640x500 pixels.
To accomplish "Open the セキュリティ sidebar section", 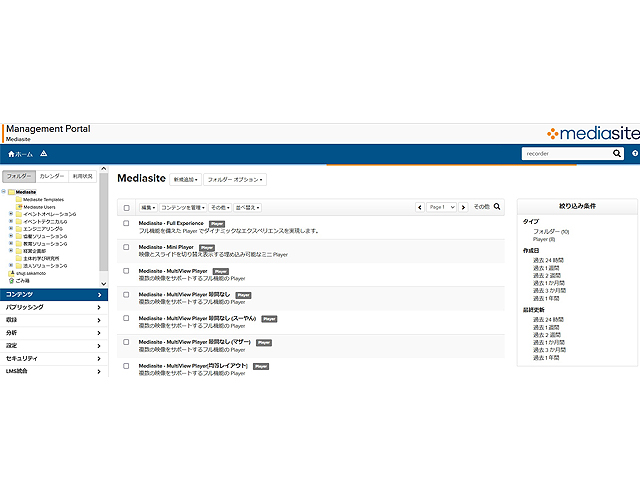I will click(x=54, y=358).
